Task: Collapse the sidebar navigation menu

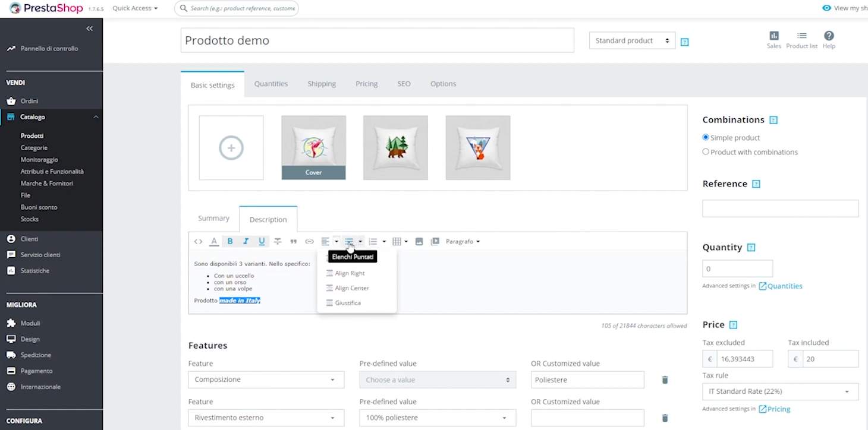Action: 89,29
